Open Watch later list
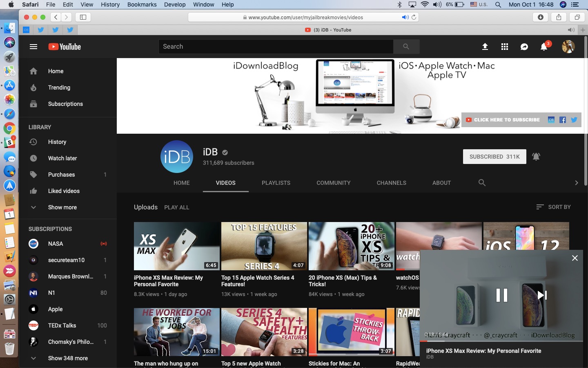 (68, 158)
